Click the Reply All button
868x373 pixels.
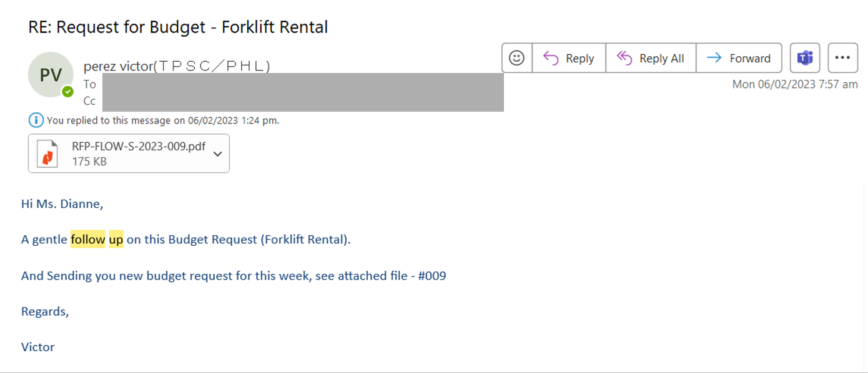point(651,58)
